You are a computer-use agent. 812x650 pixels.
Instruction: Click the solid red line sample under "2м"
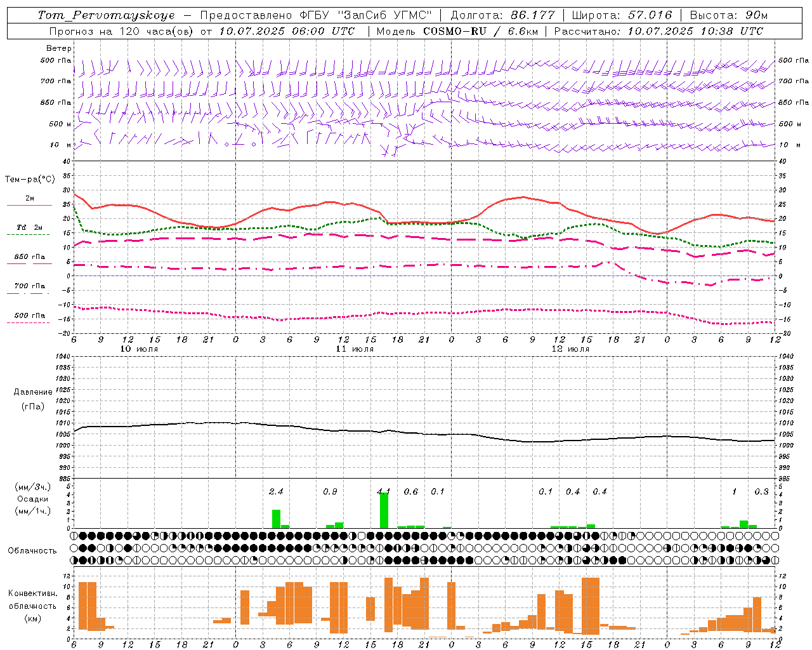coord(29,206)
